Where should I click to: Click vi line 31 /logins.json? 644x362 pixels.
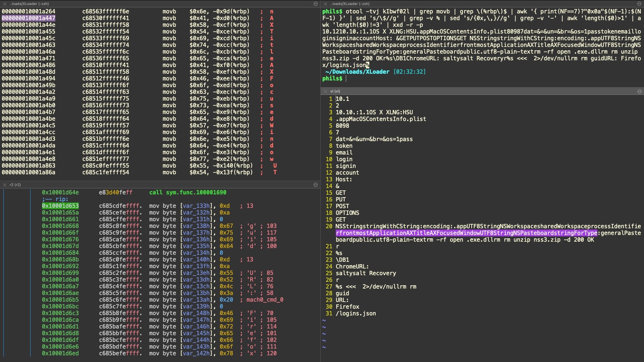pyautogui.click(x=356, y=313)
